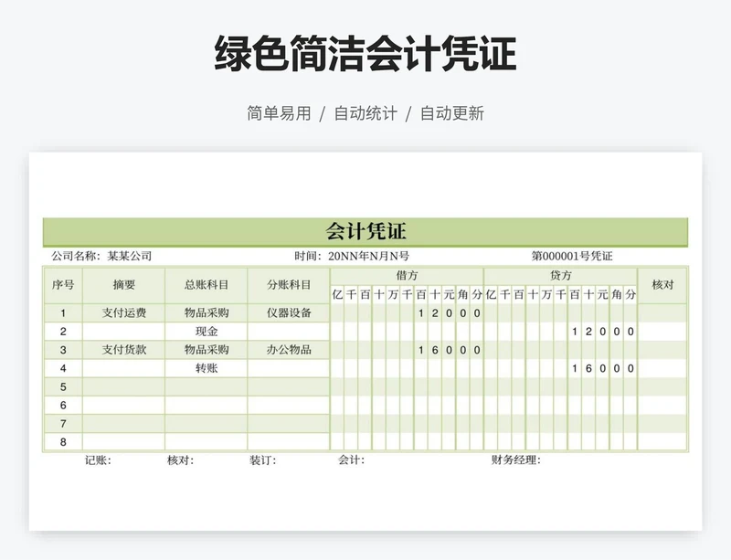Screen dimensions: 731x560
Task: Click the 支付货款 summary cell
Action: (x=124, y=350)
